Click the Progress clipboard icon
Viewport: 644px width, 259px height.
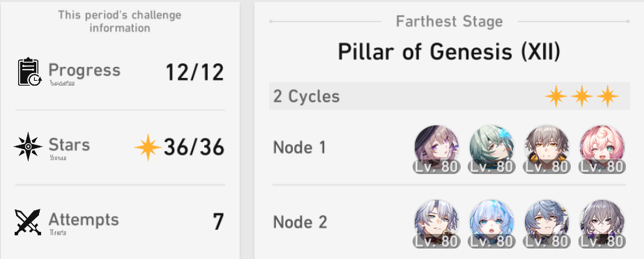[x=29, y=72]
